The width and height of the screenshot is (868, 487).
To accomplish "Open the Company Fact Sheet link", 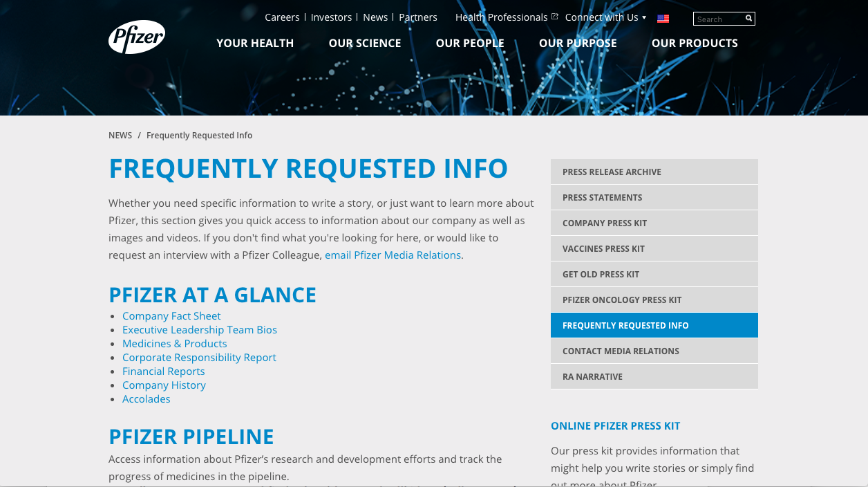I will pyautogui.click(x=171, y=316).
